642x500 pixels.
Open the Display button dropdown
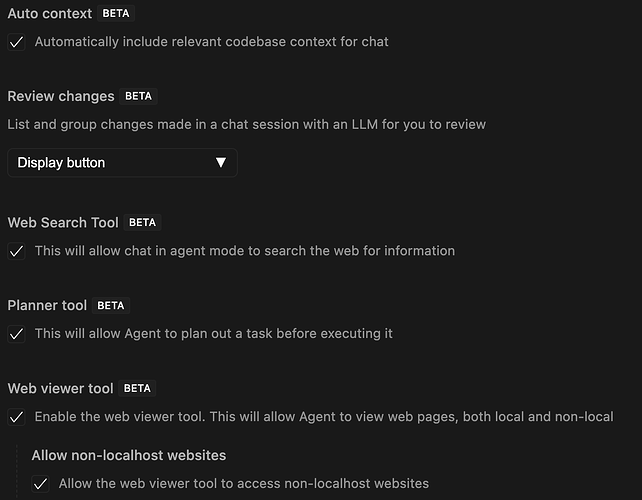tap(121, 163)
